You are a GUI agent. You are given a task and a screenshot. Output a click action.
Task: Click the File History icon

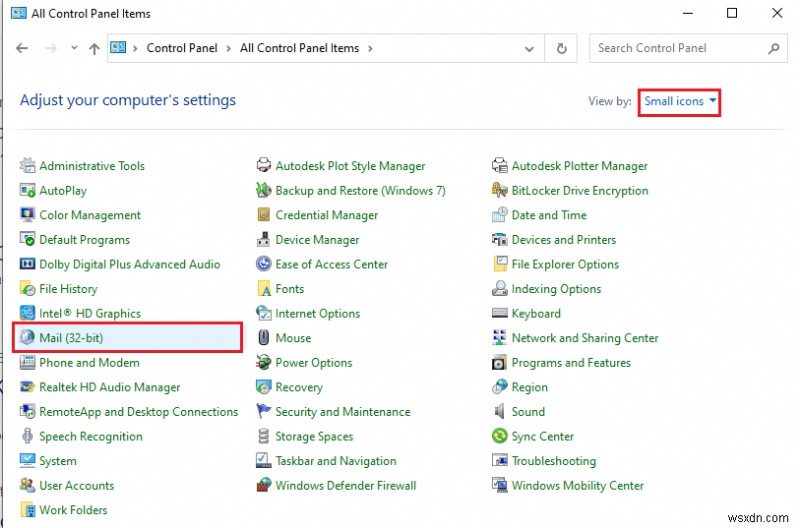coord(27,288)
